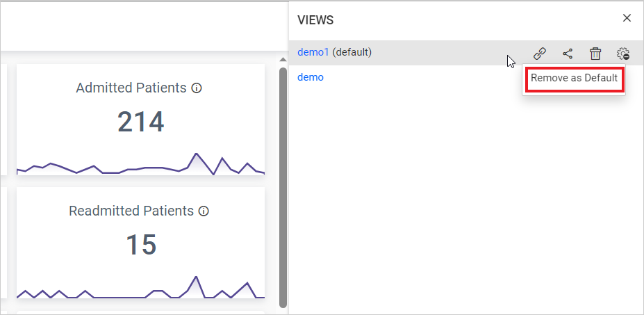Open the demo1 saved view
The width and height of the screenshot is (644, 315).
[x=313, y=52]
